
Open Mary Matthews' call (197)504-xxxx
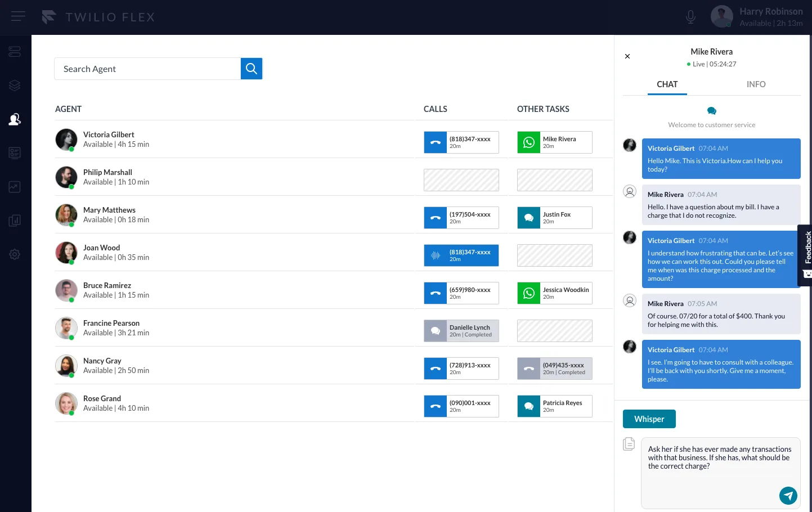click(461, 218)
